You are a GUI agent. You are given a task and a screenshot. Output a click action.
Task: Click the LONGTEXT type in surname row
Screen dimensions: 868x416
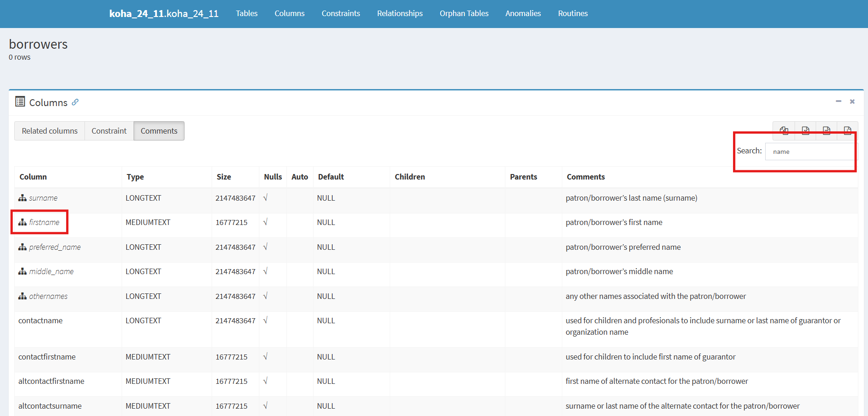pos(143,198)
